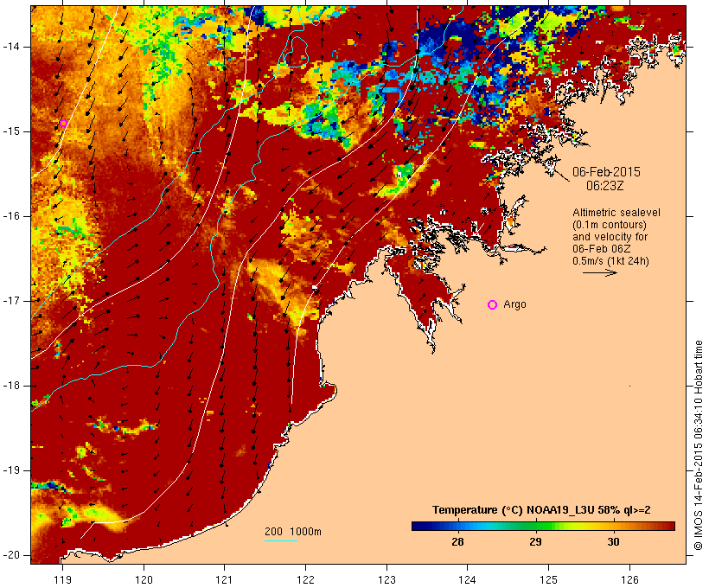Screen dimensions: 709x588
Task: Click the 'Argo' legend label
Action: click(x=515, y=304)
